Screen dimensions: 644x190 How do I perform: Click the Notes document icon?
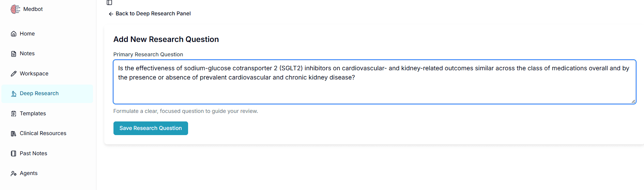tap(14, 54)
